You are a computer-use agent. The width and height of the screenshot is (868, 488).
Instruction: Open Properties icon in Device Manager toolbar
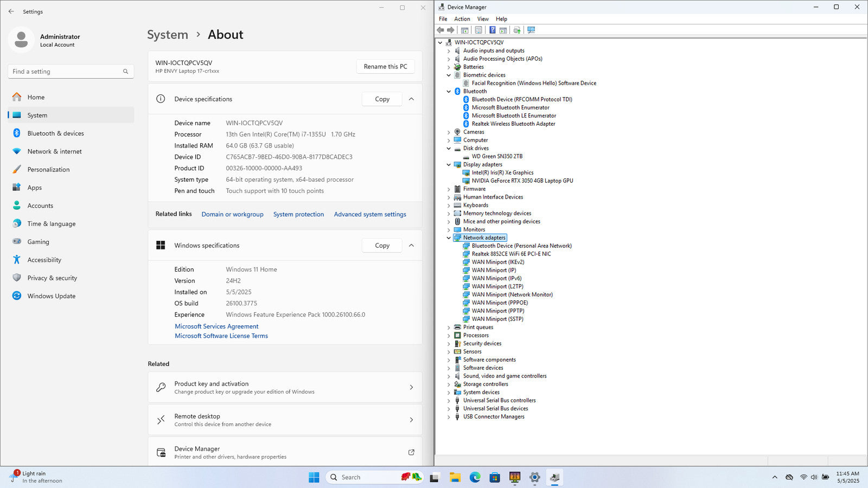point(478,30)
